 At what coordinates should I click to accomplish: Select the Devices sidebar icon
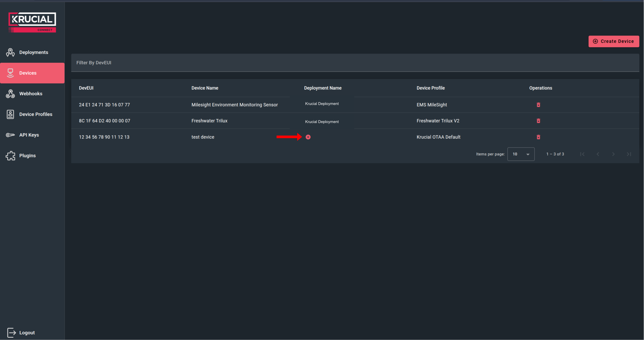point(10,73)
